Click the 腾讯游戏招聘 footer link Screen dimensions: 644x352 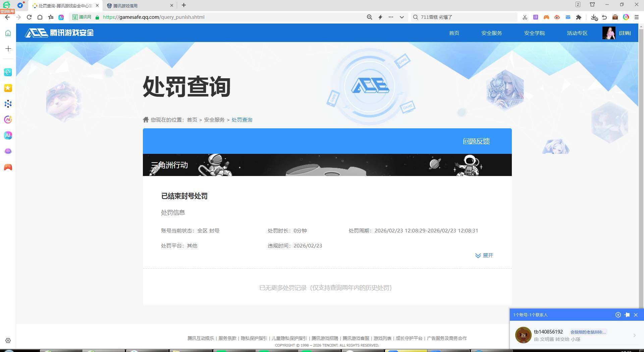[x=325, y=338]
